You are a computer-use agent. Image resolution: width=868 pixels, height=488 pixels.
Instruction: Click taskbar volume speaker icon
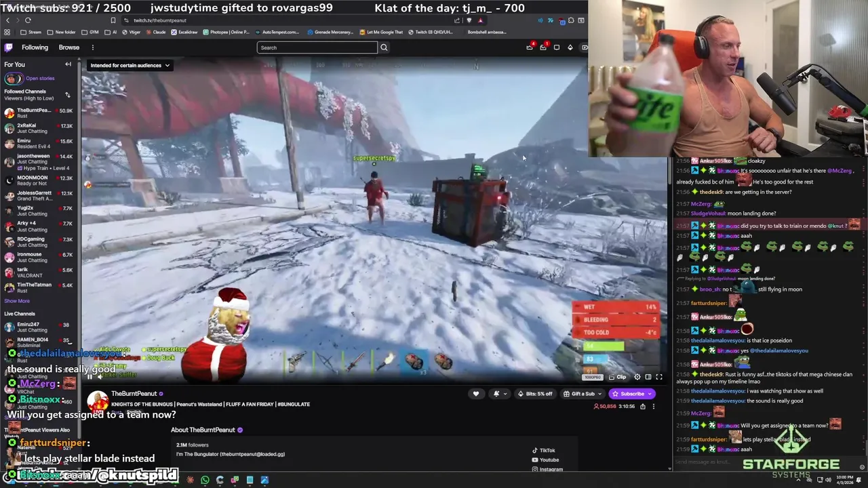click(828, 480)
